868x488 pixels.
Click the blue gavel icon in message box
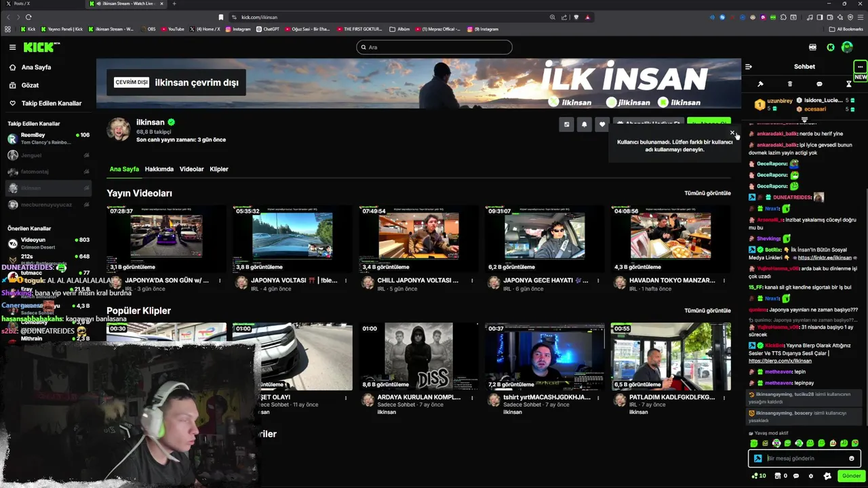click(758, 459)
